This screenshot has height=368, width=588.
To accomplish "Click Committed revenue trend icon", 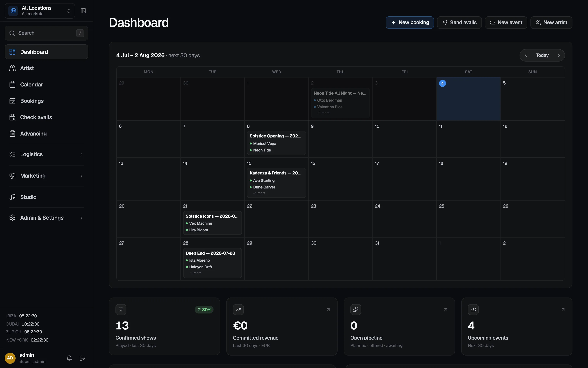I will pyautogui.click(x=238, y=310).
